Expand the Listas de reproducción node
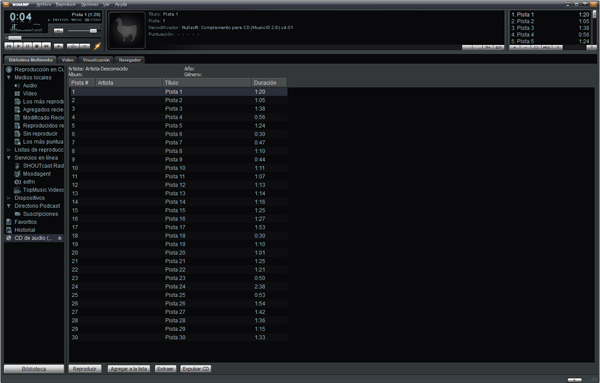 (8, 150)
